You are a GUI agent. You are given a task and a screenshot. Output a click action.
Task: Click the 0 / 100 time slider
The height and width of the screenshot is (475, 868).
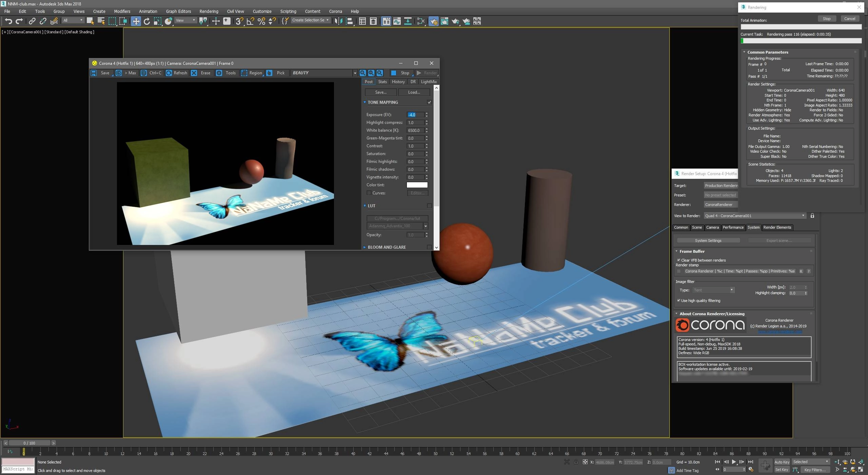(29, 443)
